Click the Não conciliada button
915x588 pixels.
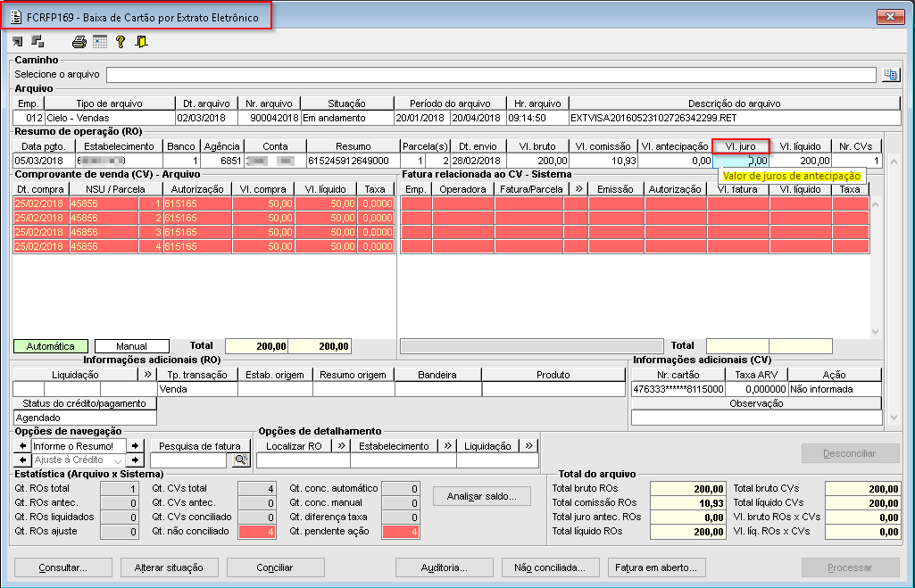(550, 567)
